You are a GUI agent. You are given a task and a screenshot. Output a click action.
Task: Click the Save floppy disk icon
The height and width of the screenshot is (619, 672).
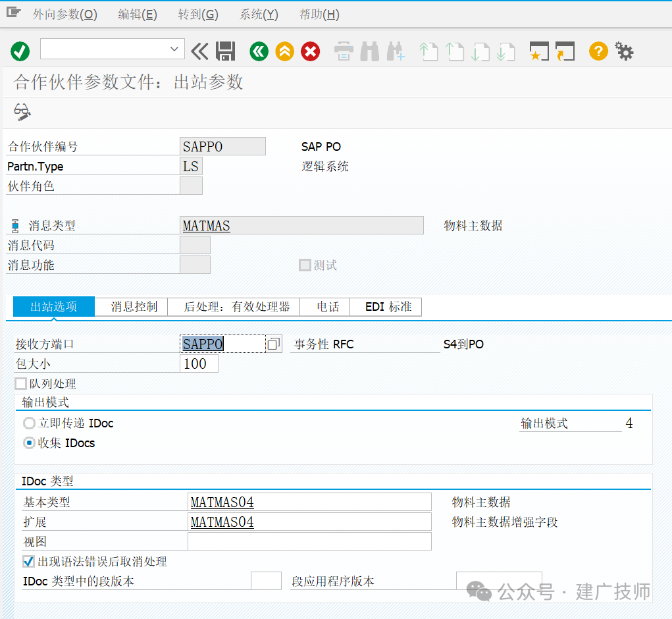226,51
